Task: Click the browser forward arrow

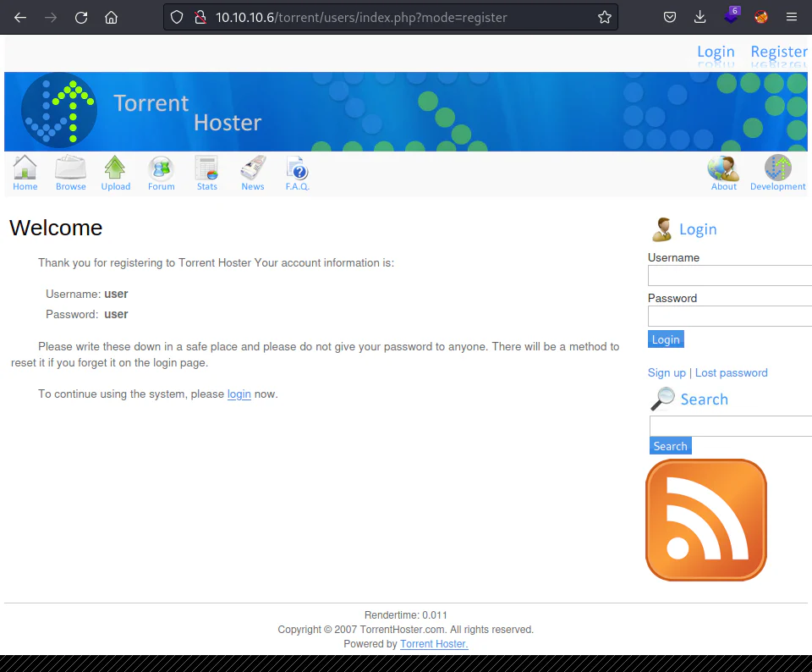Action: click(x=50, y=18)
